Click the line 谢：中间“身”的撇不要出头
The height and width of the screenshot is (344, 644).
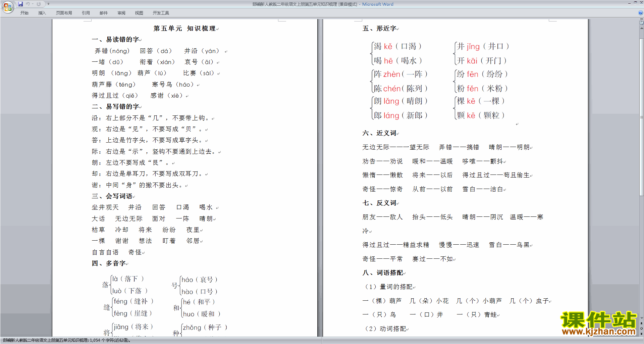click(x=137, y=185)
